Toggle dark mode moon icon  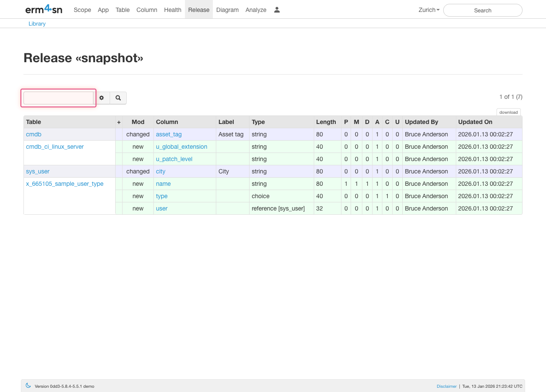(28, 386)
